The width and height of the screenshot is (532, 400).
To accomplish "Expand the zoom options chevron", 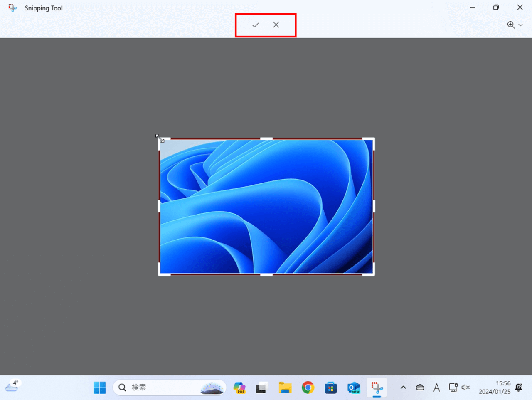I will point(520,25).
